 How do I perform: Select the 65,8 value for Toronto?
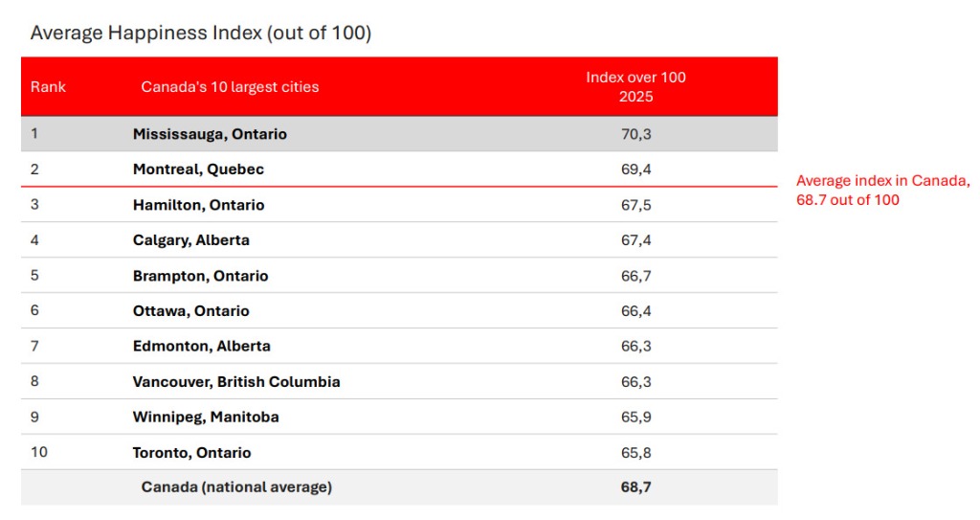(x=635, y=453)
